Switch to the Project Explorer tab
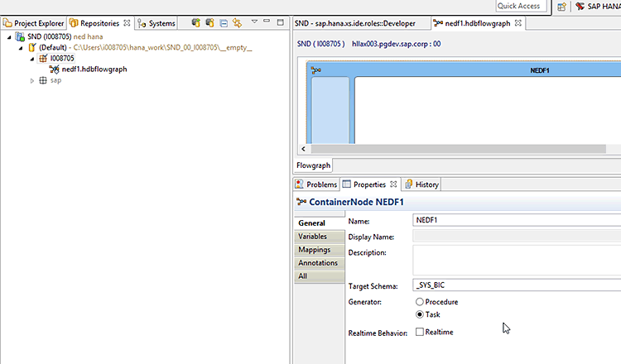This screenshot has height=364, width=621. coord(34,23)
